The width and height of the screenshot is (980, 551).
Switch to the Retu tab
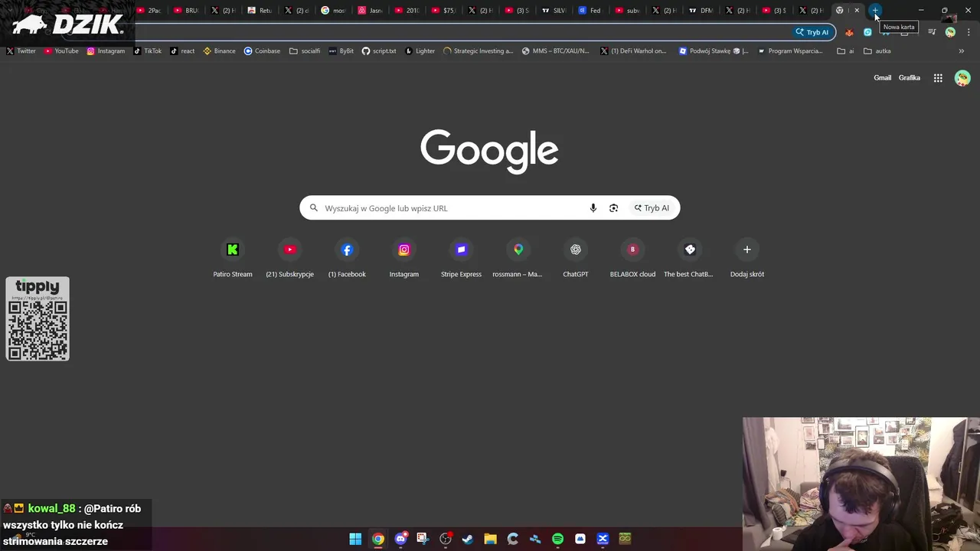pos(260,11)
